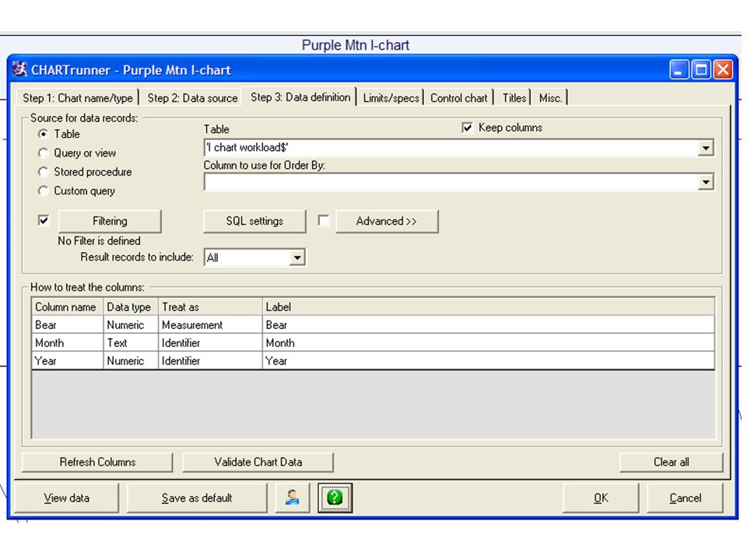Screen dimensions: 747x560
Task: Click the Bear label cell
Action: (x=489, y=325)
